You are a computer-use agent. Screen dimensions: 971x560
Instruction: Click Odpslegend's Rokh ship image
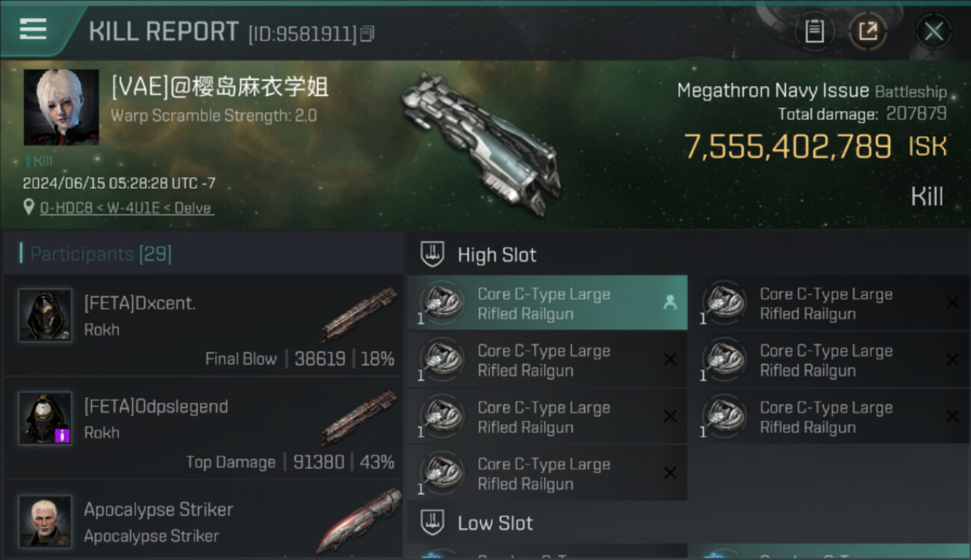click(x=359, y=417)
